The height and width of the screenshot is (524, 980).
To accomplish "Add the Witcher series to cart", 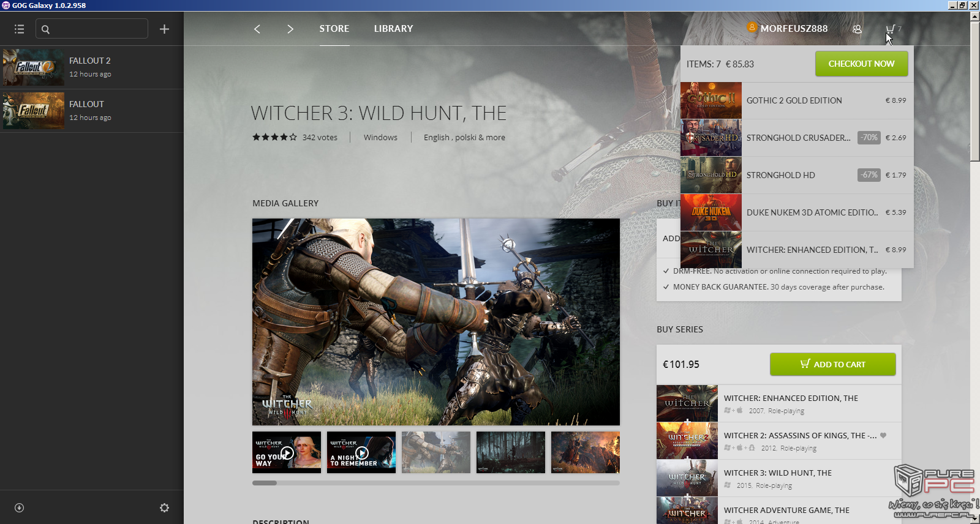I will [832, 364].
